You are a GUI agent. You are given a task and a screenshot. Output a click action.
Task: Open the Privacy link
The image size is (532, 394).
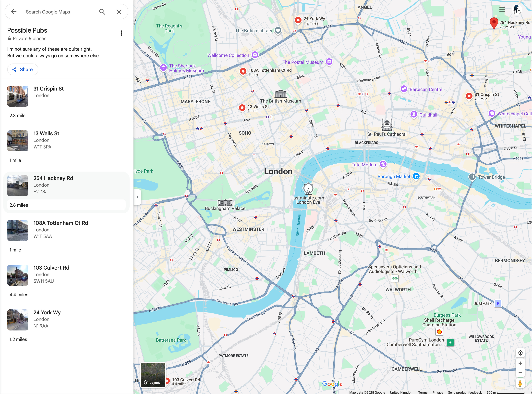point(438,392)
